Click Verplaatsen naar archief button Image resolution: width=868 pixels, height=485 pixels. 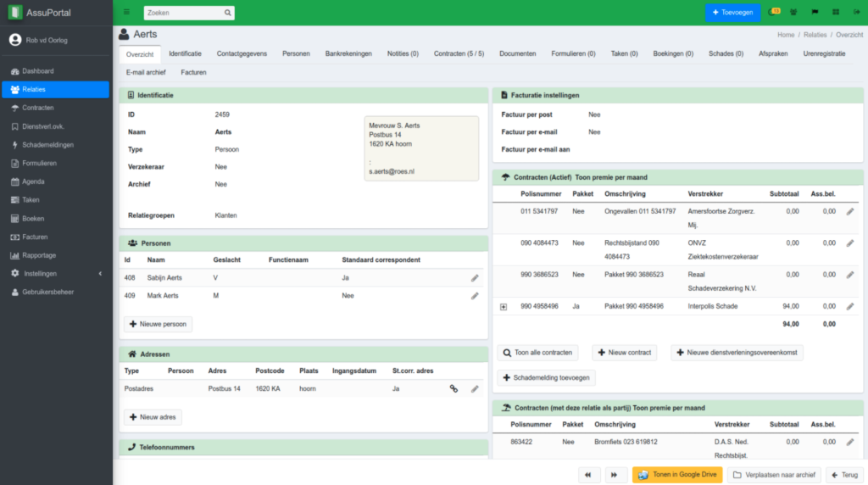tap(774, 475)
